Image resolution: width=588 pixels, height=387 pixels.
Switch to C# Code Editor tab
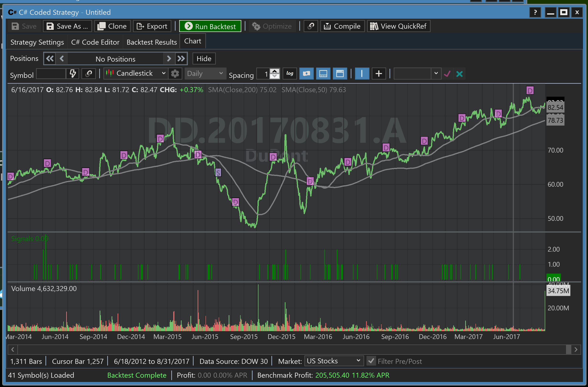pos(95,42)
